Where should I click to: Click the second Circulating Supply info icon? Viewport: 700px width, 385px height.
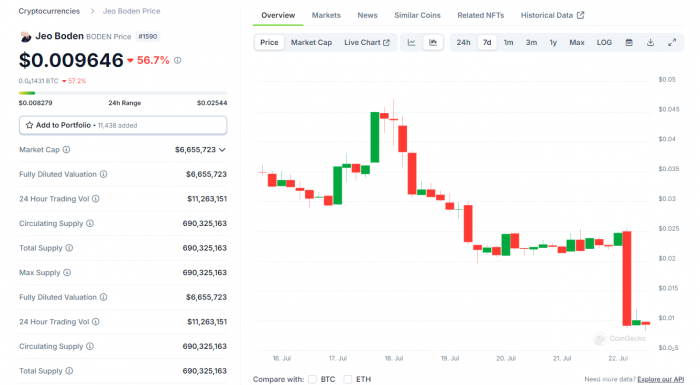tap(90, 346)
